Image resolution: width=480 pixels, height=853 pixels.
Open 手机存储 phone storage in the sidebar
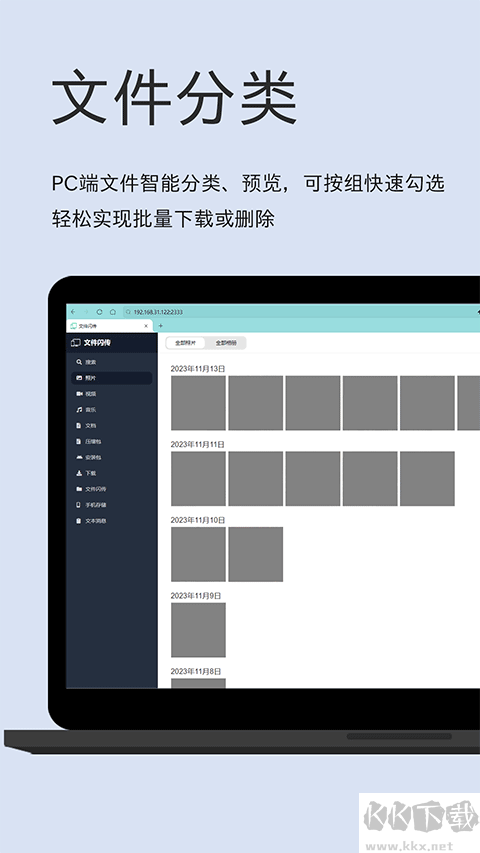coord(112,505)
